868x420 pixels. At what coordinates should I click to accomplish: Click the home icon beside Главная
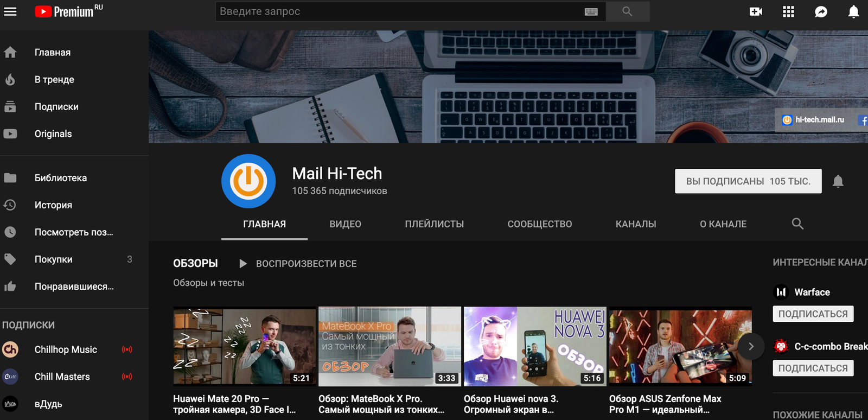(10, 52)
